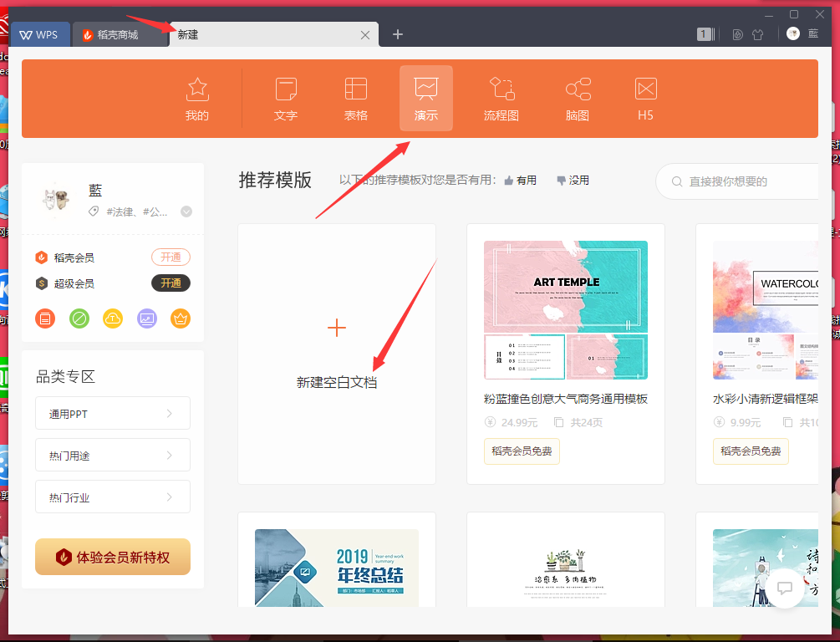840x642 pixels.
Task: Expand the 热门行业 category
Action: 113,497
